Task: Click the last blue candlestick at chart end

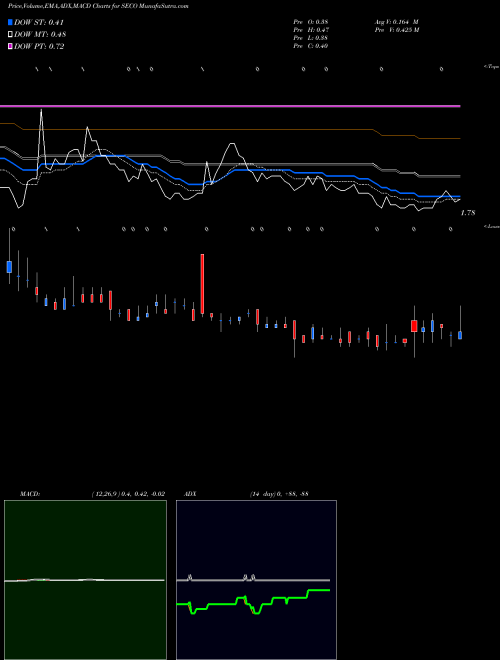Action: 460,335
